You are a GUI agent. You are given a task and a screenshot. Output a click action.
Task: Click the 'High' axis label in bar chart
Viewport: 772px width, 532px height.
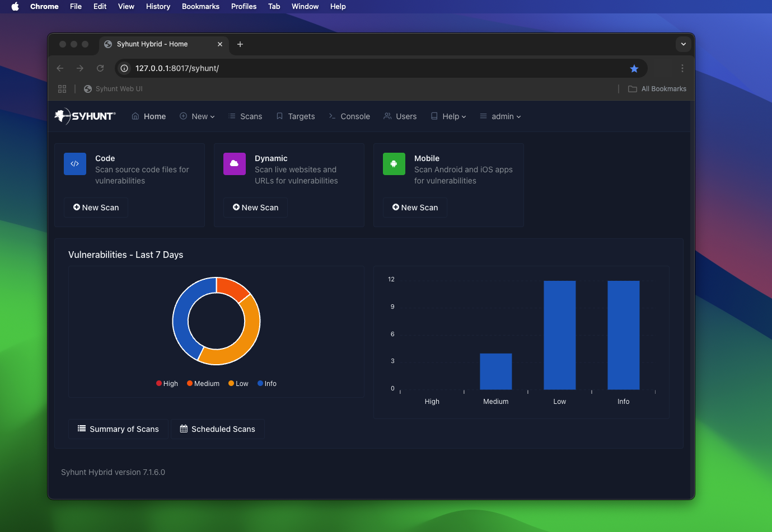pos(432,402)
